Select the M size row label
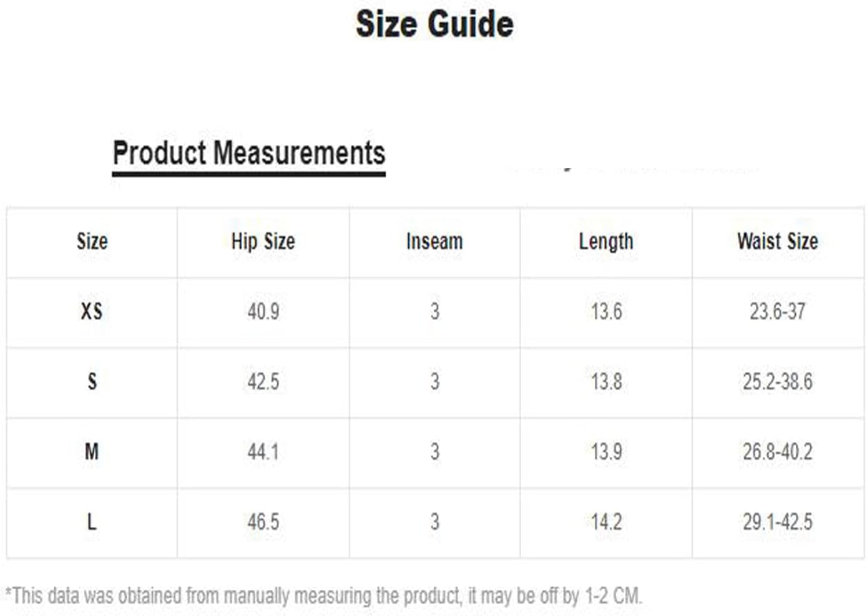Screen dimensions: 867x616 click(92, 451)
